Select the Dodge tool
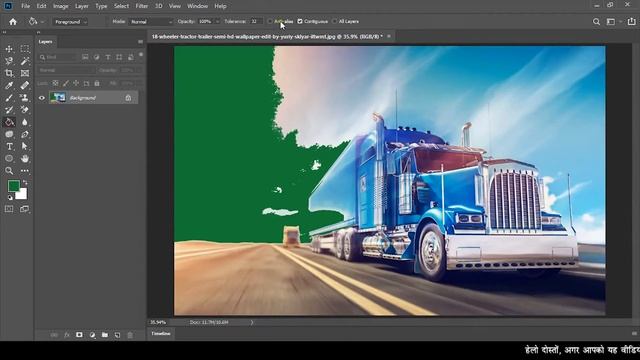The width and height of the screenshot is (640, 360). [x=9, y=134]
